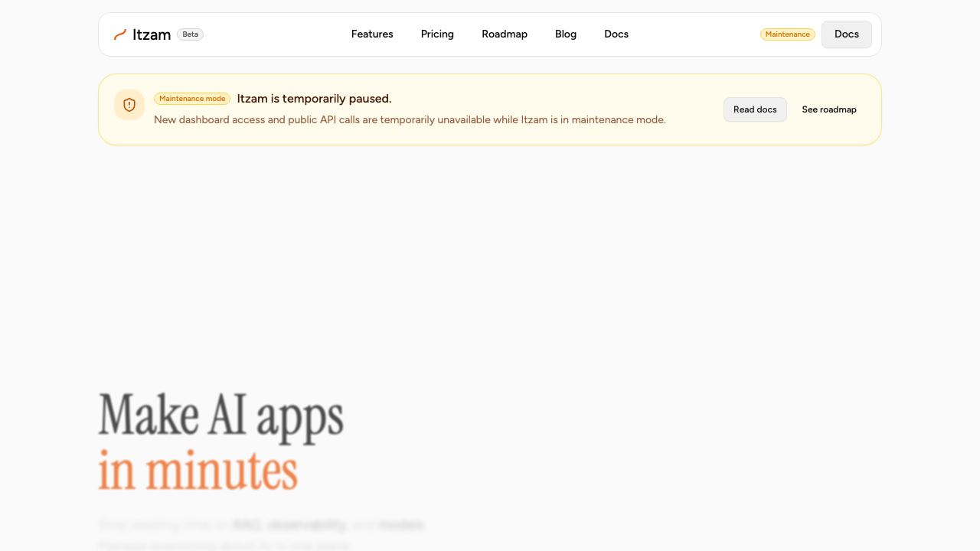Click the gray Docs button in the header

click(847, 34)
